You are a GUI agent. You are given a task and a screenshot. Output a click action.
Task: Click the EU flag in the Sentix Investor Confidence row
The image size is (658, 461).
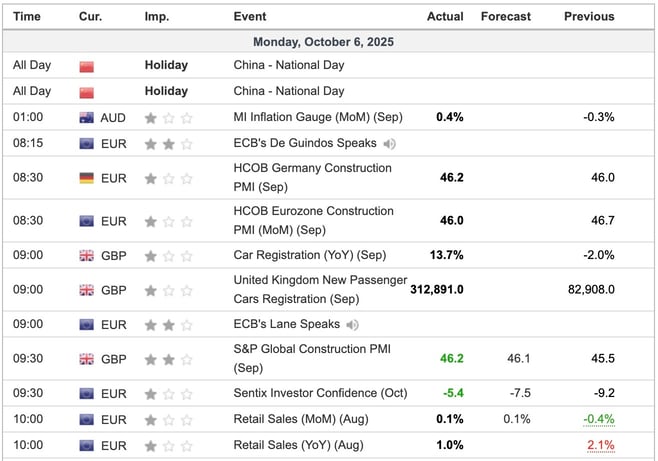87,393
